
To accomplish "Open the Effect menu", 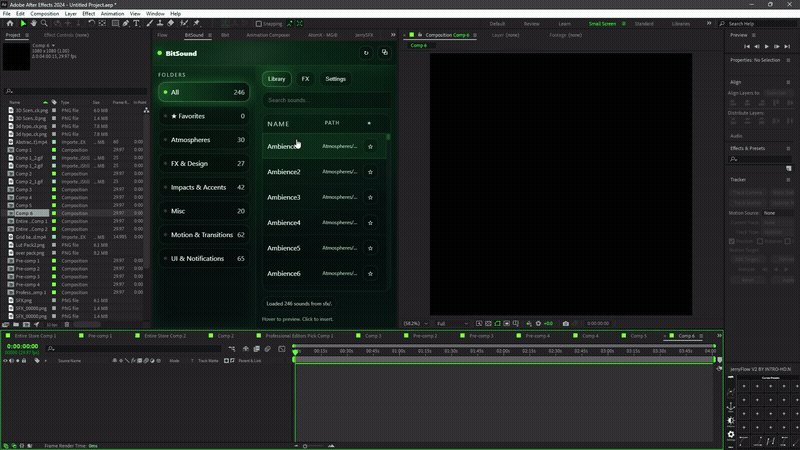I will click(x=88, y=14).
